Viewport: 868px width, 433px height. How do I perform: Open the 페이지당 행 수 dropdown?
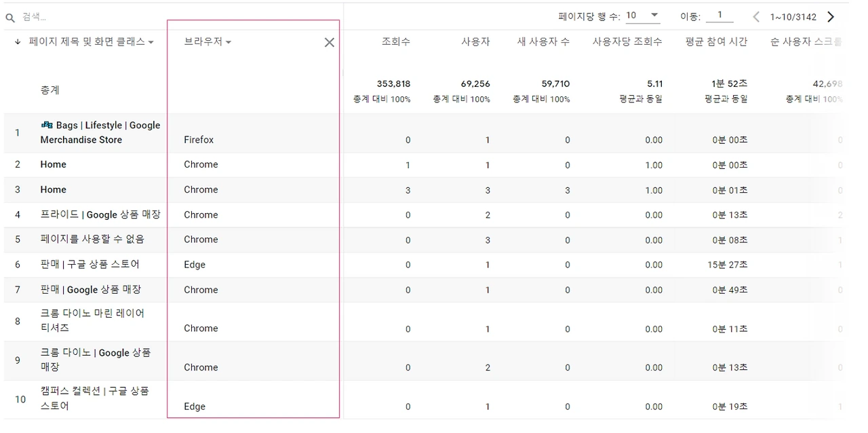pos(642,16)
